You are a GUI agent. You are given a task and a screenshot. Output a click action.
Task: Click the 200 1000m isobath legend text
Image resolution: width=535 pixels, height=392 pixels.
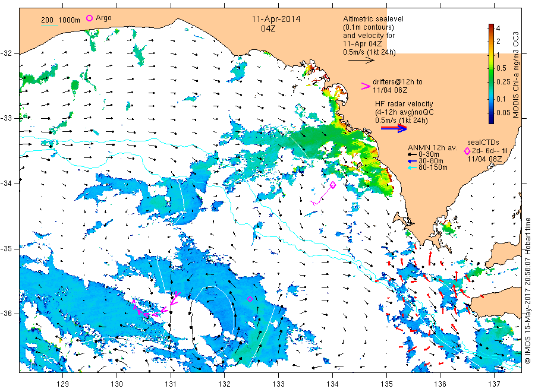pos(61,20)
